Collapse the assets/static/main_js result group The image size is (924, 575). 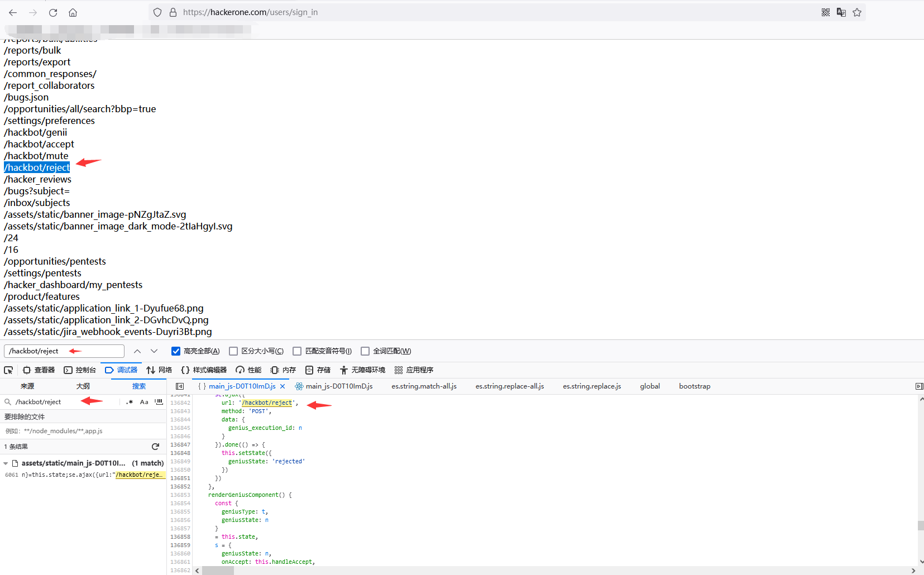(x=6, y=463)
